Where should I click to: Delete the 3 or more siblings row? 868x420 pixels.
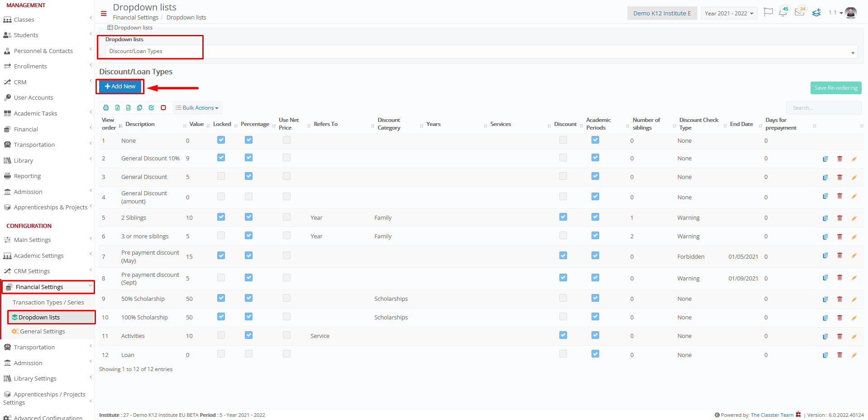(x=839, y=237)
